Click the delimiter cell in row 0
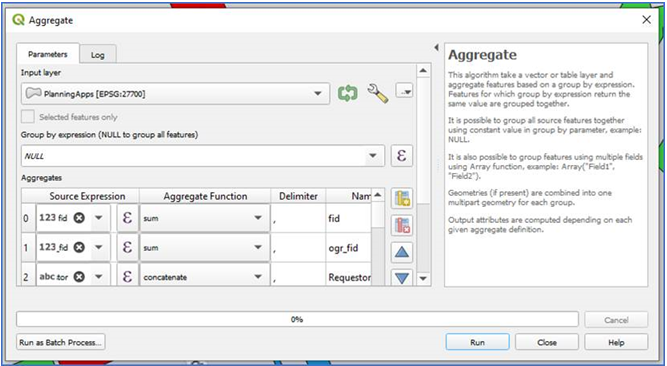Viewport: 667px width, 366px height. point(298,218)
